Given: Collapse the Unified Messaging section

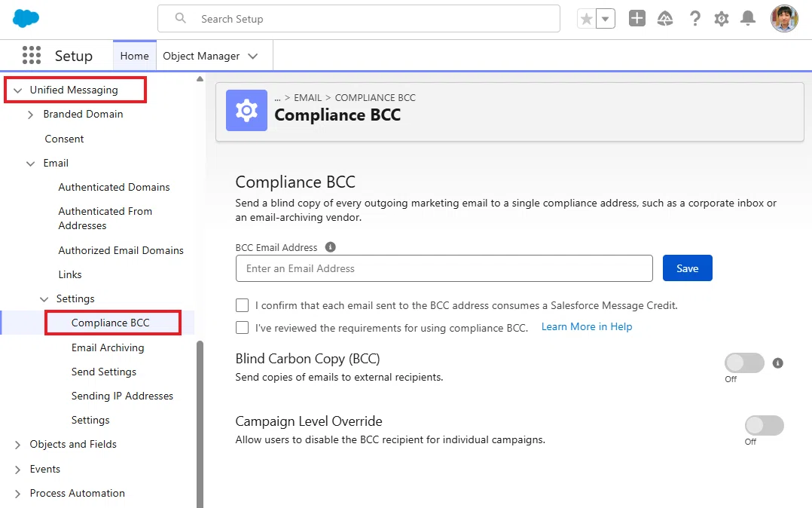Looking at the screenshot, I should pos(17,90).
